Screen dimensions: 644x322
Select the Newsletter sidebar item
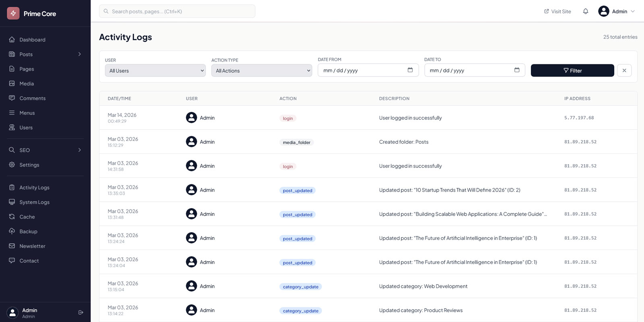pos(32,246)
